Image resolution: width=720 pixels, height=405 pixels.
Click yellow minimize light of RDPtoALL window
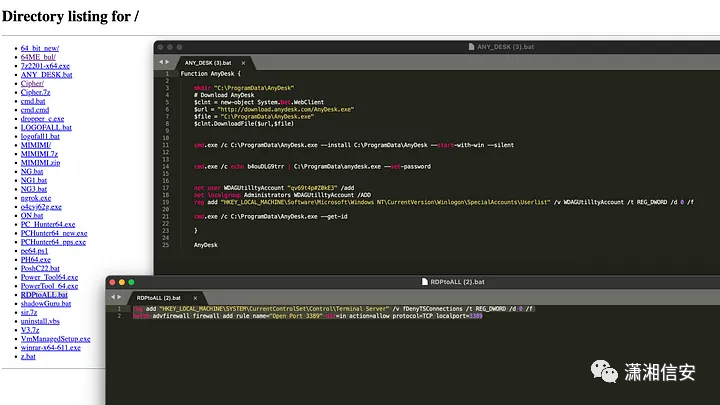pos(122,282)
